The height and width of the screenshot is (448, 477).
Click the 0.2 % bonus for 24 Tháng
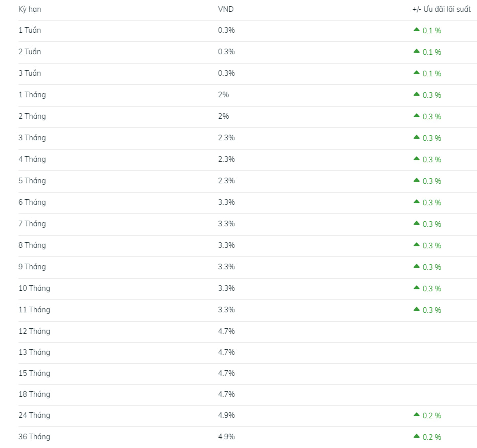point(431,416)
